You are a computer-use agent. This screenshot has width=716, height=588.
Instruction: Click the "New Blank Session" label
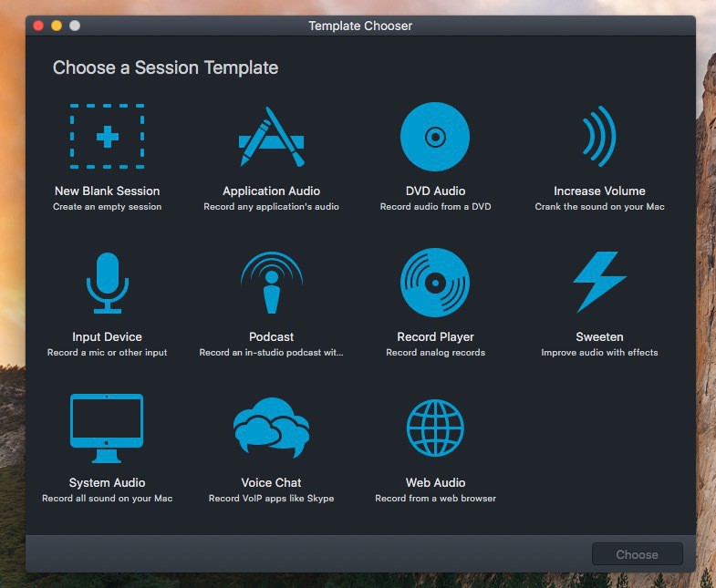[108, 191]
